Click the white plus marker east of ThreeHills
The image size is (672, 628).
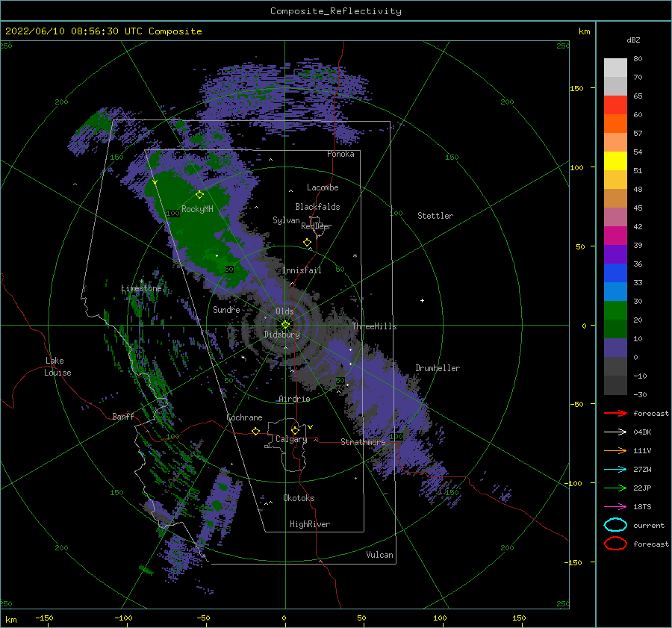[x=422, y=300]
